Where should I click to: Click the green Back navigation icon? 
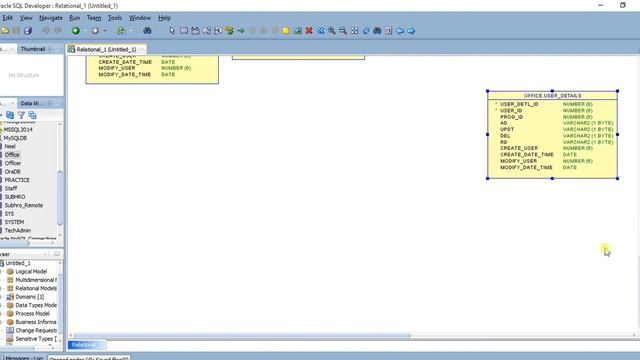click(76, 31)
